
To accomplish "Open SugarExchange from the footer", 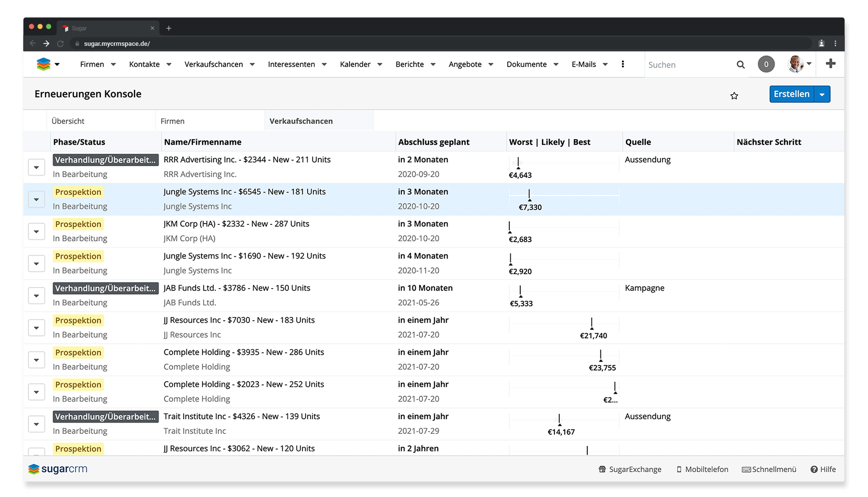I will (630, 469).
